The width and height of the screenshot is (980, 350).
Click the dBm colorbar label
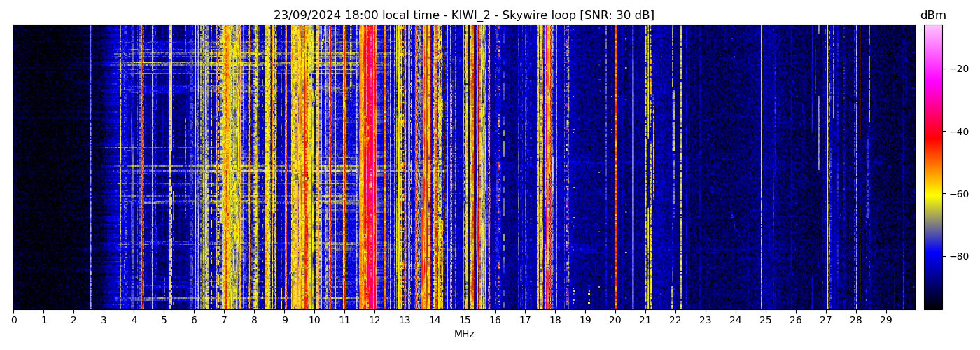pos(932,15)
